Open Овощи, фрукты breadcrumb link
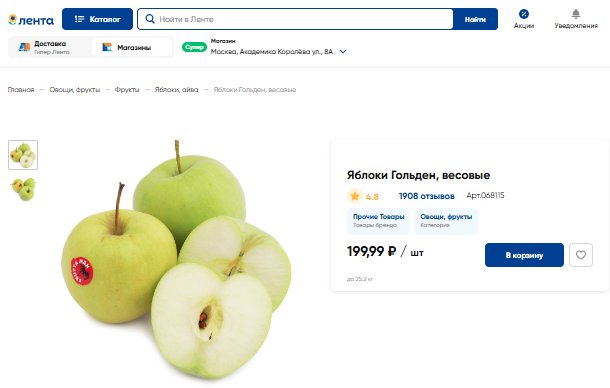 click(74, 90)
